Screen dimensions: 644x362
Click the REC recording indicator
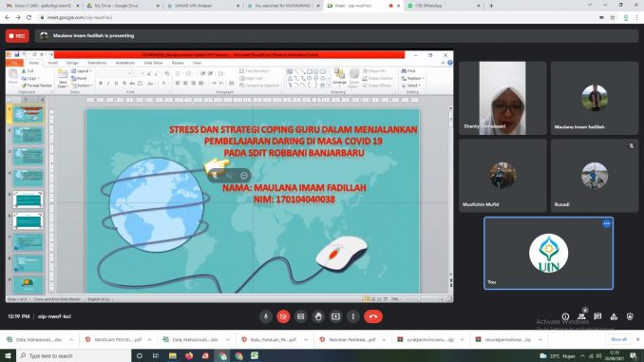coord(17,36)
